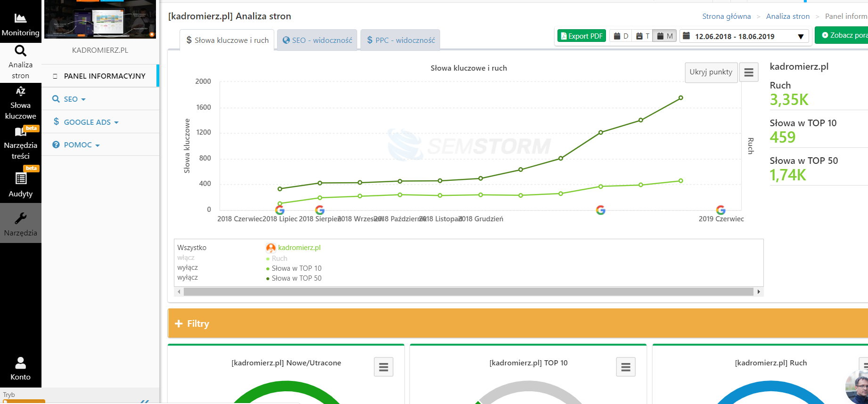Click the kadromierz.pl site thumbnail

100,19
